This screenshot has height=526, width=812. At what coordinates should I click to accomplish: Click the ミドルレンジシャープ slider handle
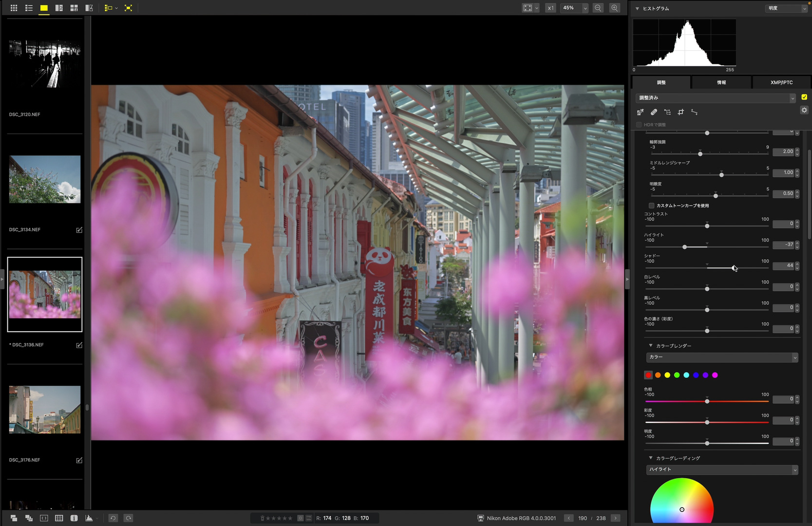tap(721, 175)
